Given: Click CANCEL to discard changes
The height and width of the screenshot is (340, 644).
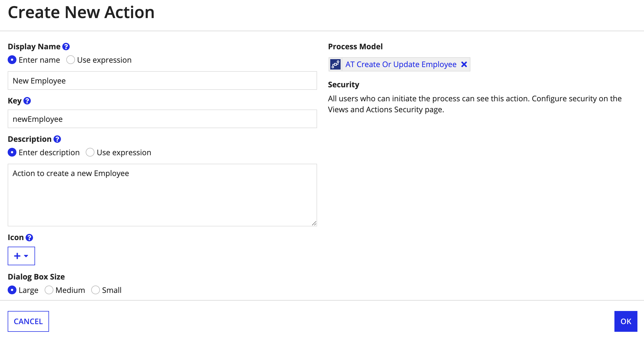Looking at the screenshot, I should 28,321.
